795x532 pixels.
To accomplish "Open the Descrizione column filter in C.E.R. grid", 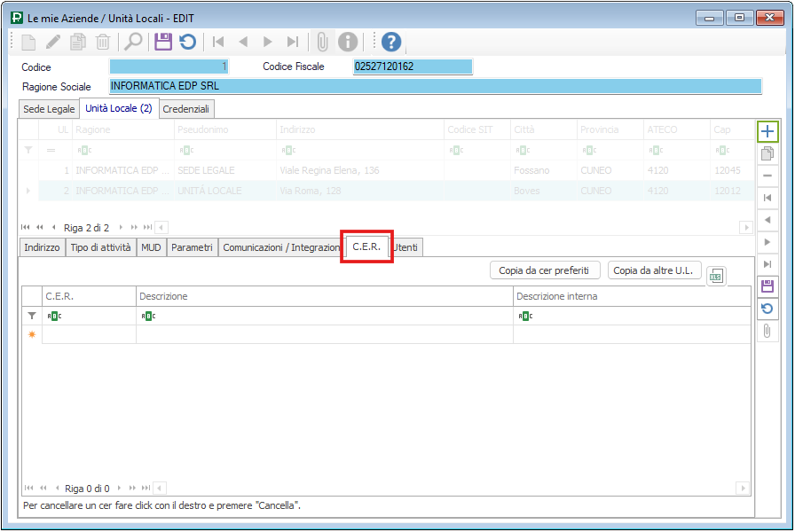I will [146, 316].
